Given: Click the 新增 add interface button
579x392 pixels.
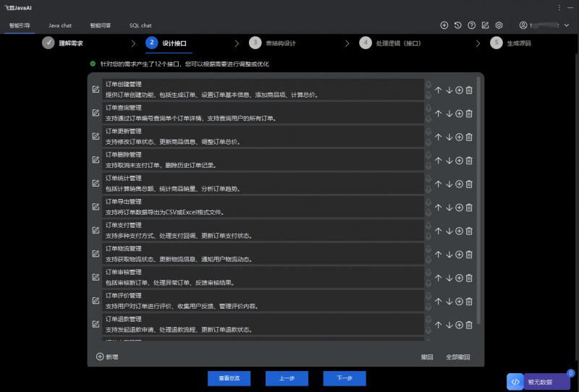Looking at the screenshot, I should tap(106, 357).
